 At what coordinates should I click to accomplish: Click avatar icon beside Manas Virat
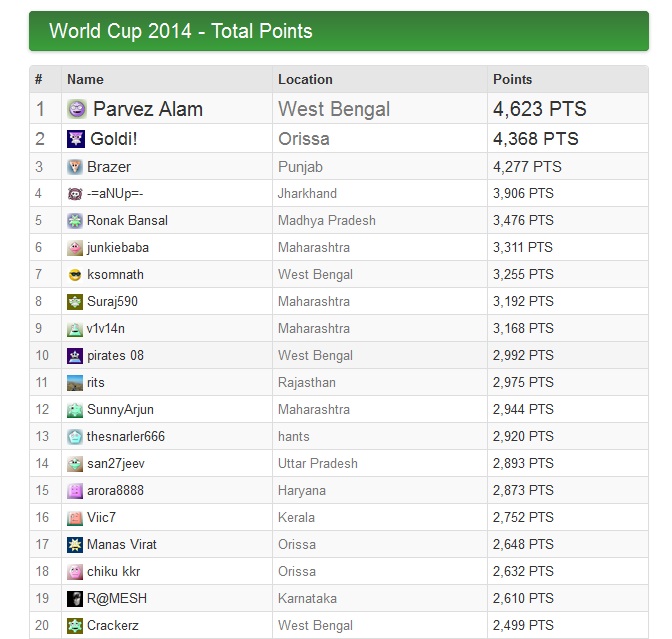click(x=75, y=544)
